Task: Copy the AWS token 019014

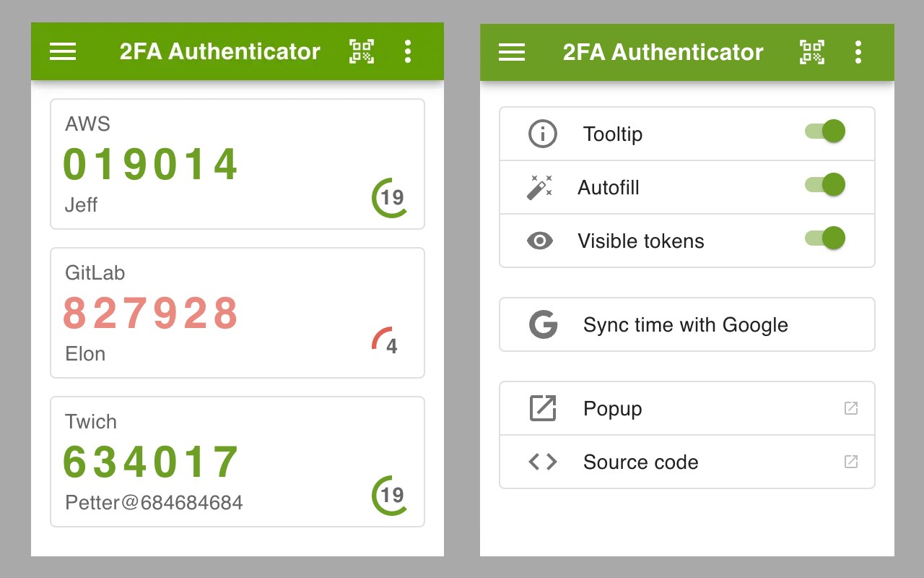Action: point(151,165)
